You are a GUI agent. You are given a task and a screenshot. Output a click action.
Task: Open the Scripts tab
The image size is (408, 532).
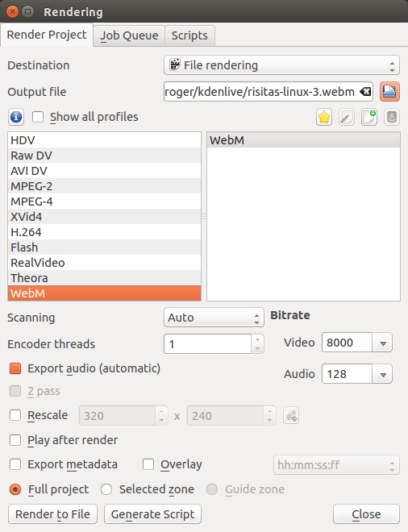(x=189, y=35)
